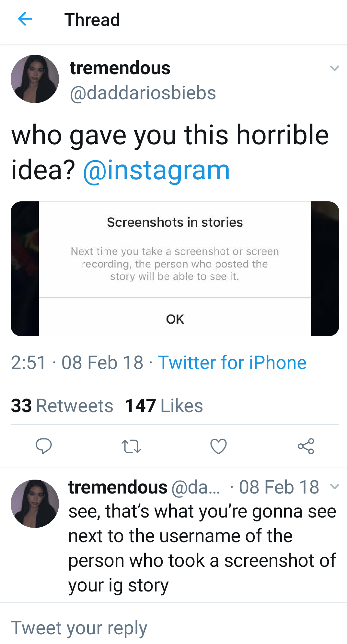
Task: View the 147 Likes list
Action: (164, 406)
